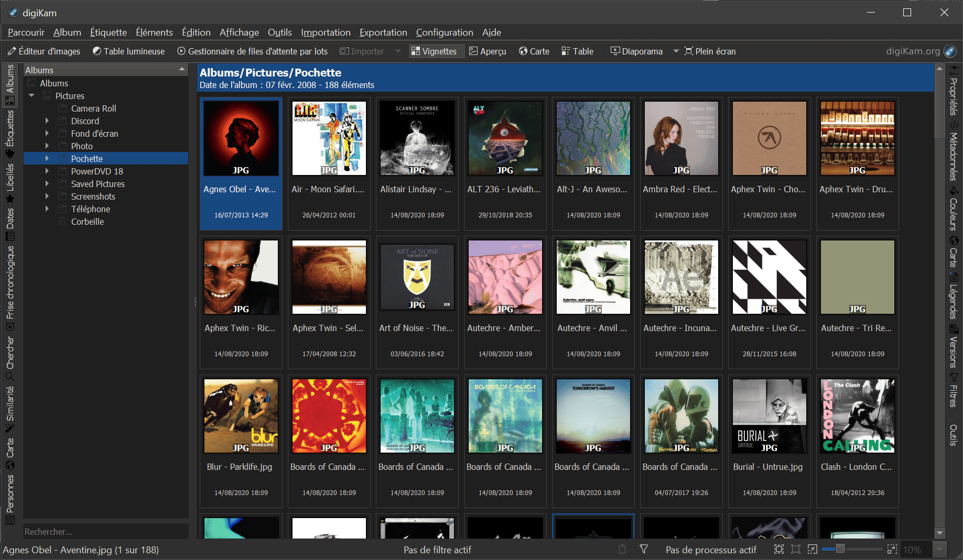Select the Burial - Untrue.jpg thumbnail
963x560 pixels.
click(x=770, y=441)
